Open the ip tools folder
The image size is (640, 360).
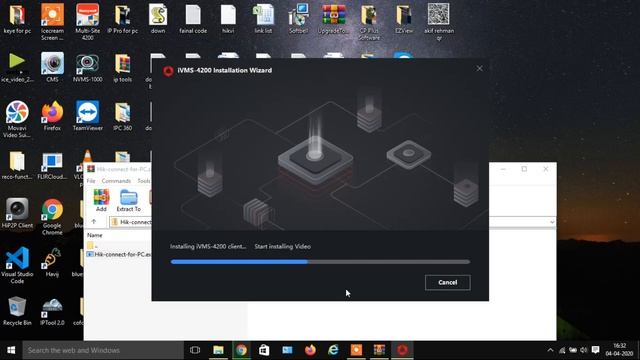coord(122,67)
